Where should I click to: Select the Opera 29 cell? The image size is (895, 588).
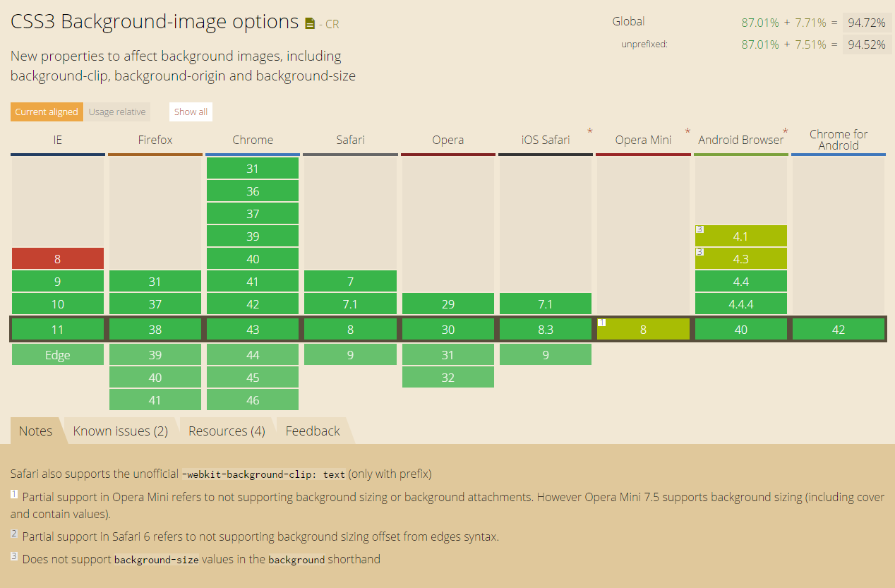448,304
